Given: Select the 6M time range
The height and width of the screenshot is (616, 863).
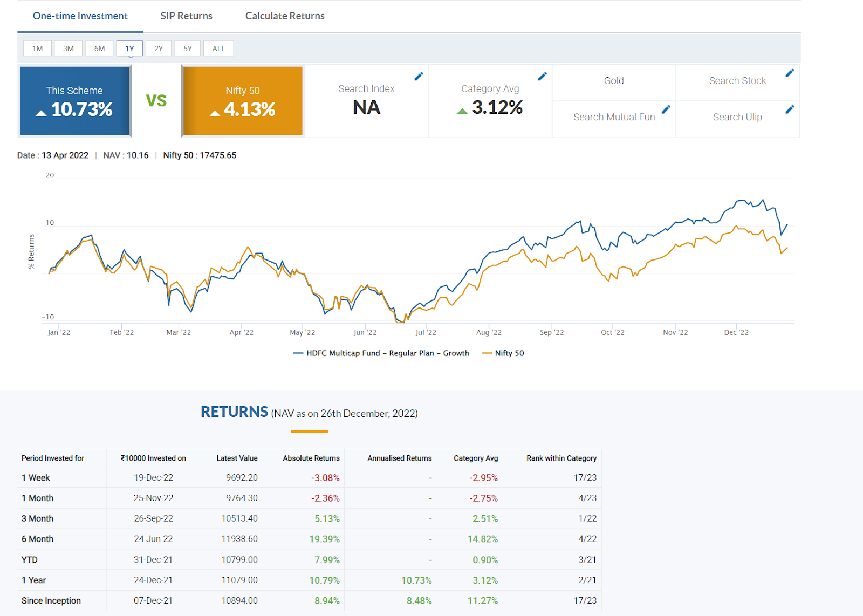Looking at the screenshot, I should tap(100, 49).
